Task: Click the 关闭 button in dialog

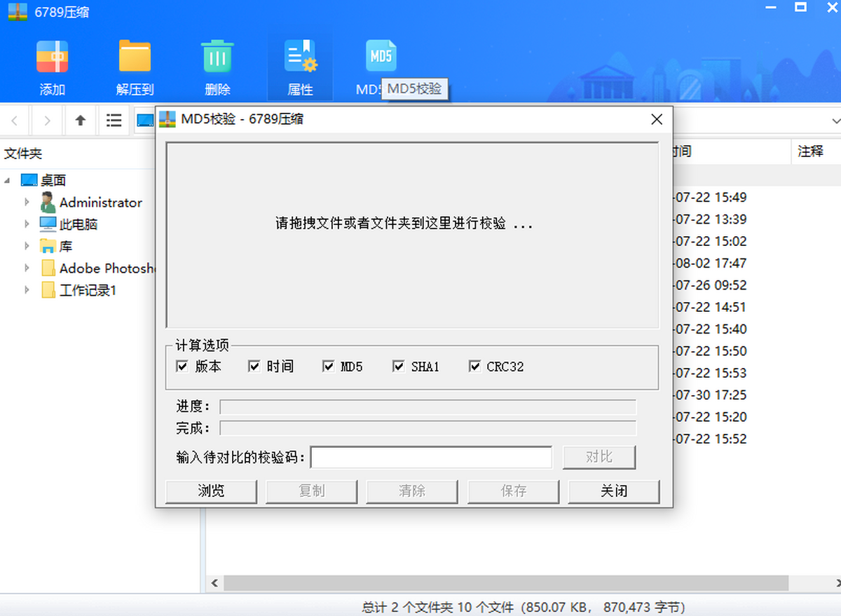Action: (x=613, y=491)
